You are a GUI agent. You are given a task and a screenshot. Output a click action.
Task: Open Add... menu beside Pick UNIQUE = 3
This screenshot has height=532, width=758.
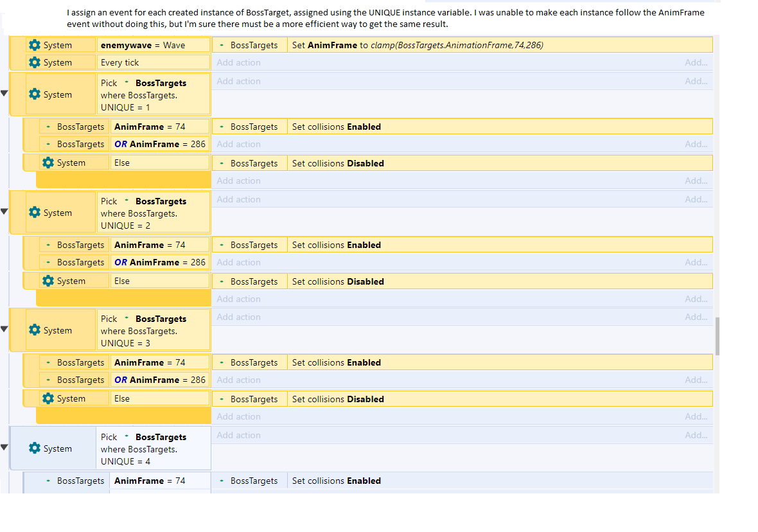tap(696, 317)
